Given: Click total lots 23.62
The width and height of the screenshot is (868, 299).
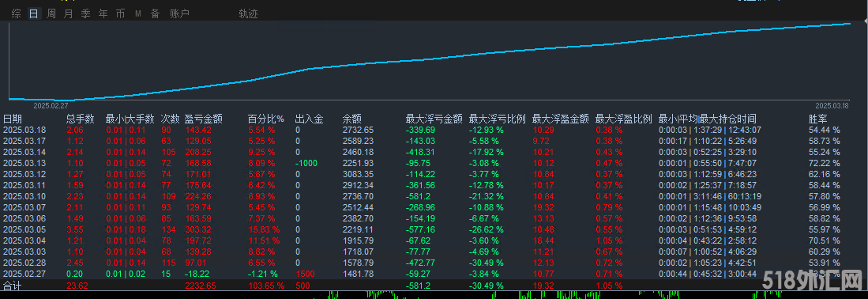Looking at the screenshot, I should 77,286.
